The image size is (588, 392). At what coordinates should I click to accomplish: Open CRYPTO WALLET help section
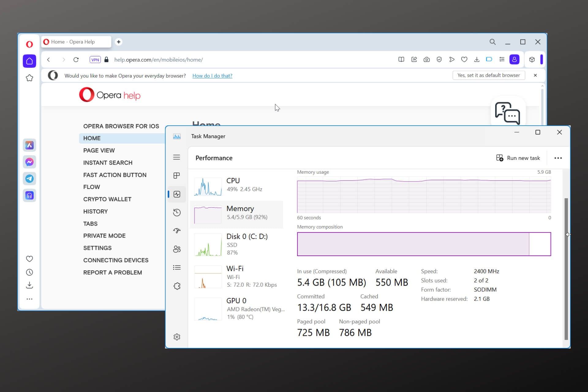point(107,199)
